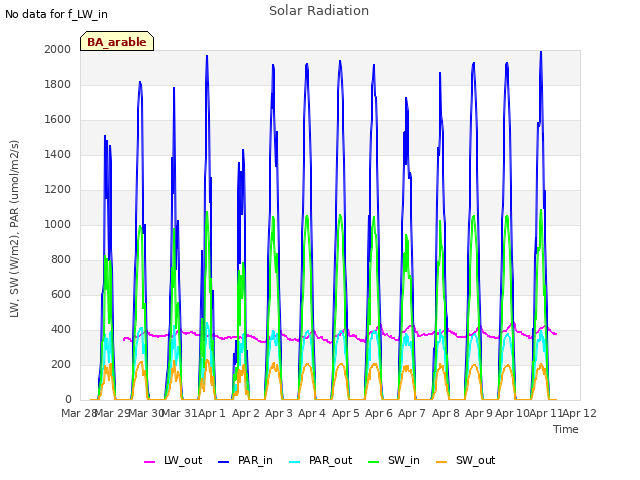Click the y-axis units label
This screenshot has width=640, height=480.
14,229
